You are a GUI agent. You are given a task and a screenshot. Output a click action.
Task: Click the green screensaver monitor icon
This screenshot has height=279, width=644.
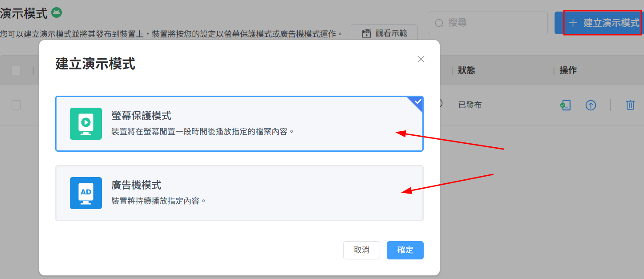[x=86, y=124]
